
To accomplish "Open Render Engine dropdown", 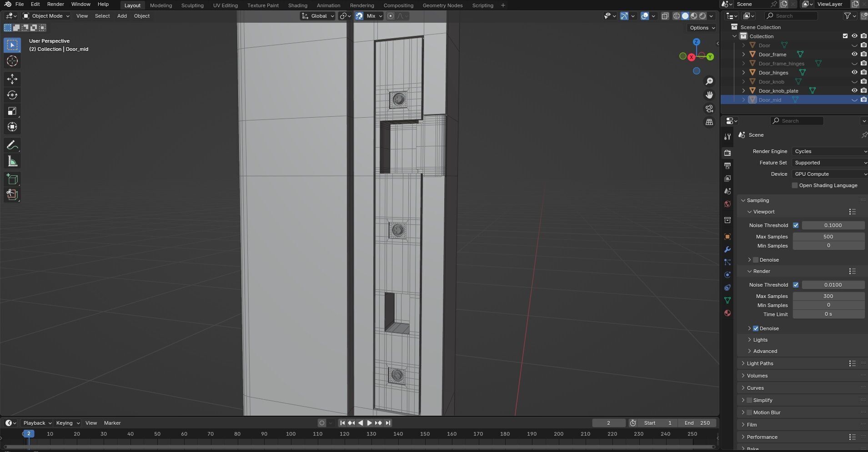I will tap(829, 151).
